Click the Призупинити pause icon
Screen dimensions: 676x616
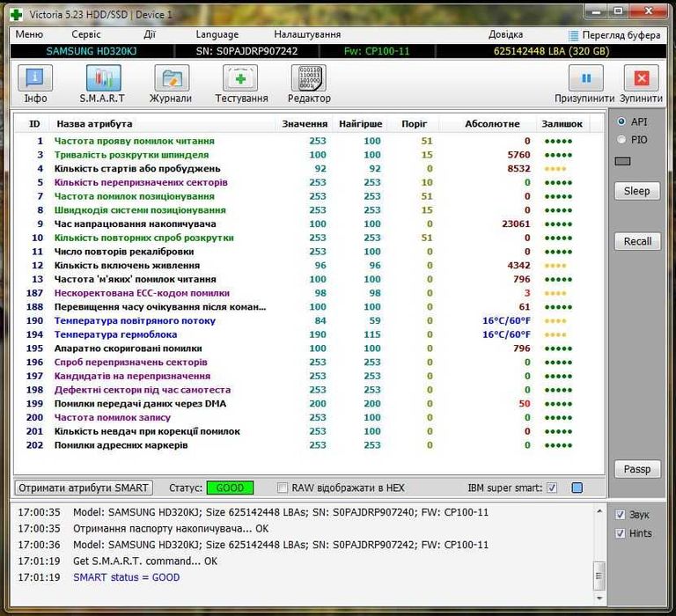point(586,78)
